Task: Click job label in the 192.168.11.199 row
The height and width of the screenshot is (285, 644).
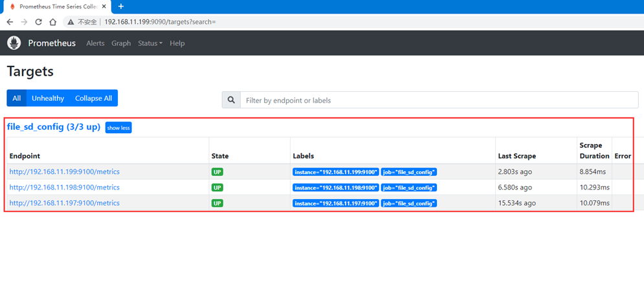Action: (x=408, y=172)
